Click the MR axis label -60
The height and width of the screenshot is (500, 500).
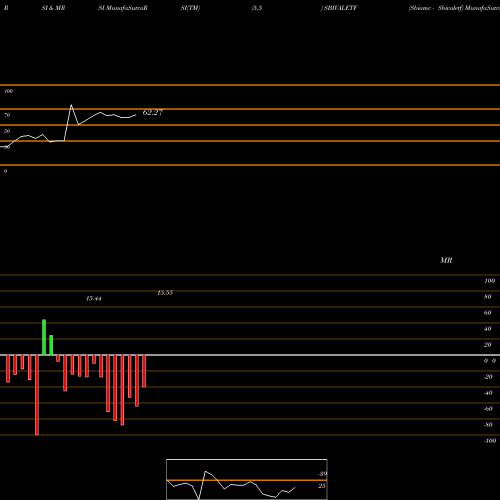tap(488, 409)
